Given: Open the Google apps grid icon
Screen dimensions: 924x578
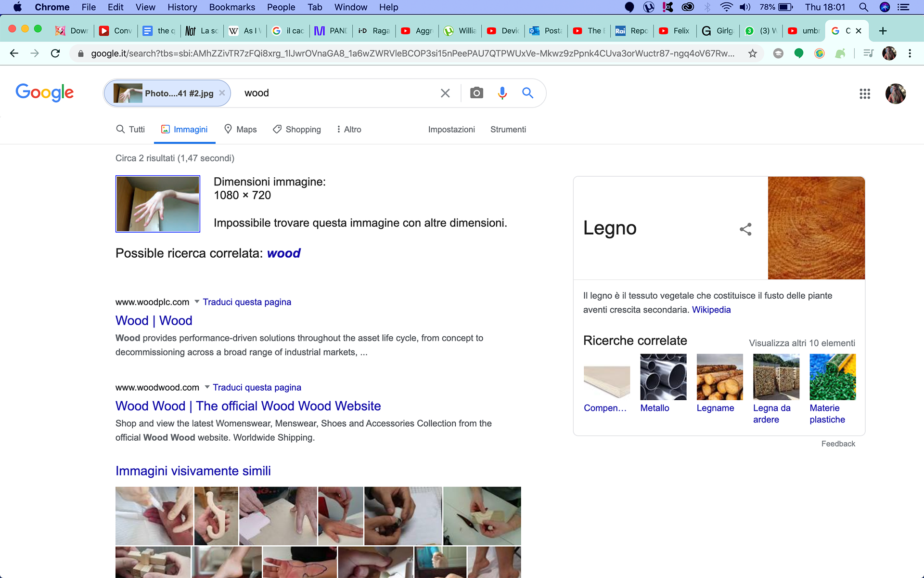Looking at the screenshot, I should point(865,93).
